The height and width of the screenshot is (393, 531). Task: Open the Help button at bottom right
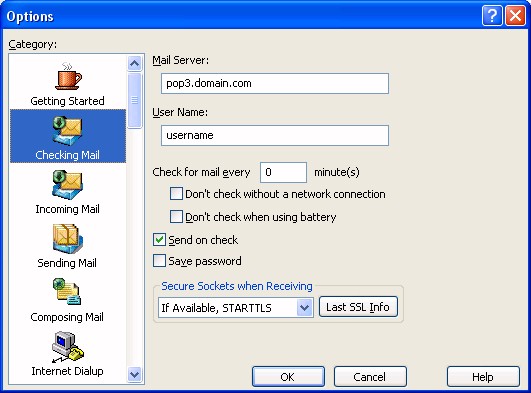483,377
